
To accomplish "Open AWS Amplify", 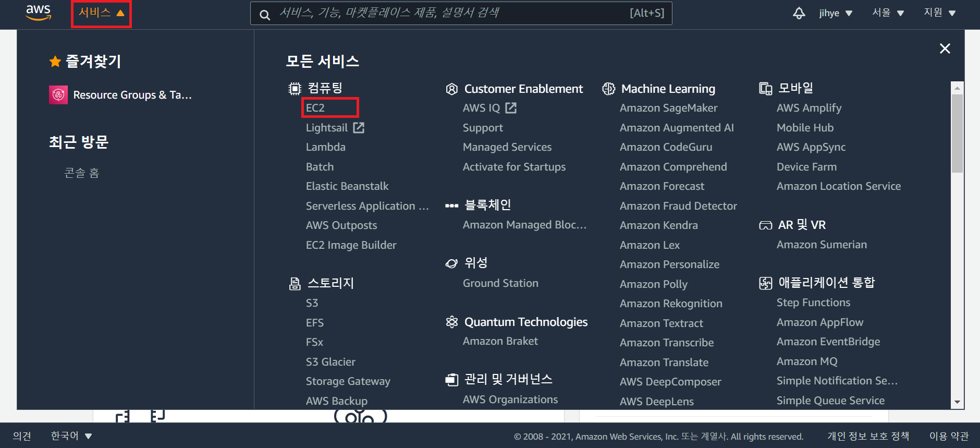I will (809, 108).
